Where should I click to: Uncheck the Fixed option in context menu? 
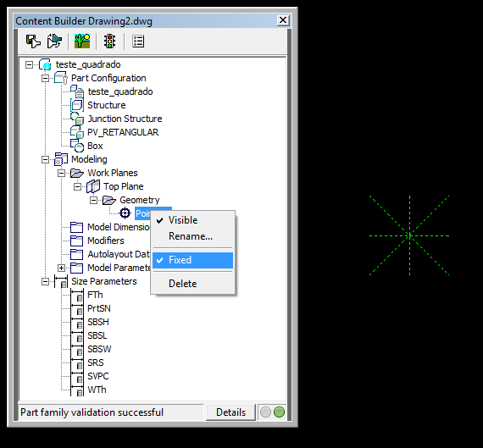pyautogui.click(x=193, y=260)
